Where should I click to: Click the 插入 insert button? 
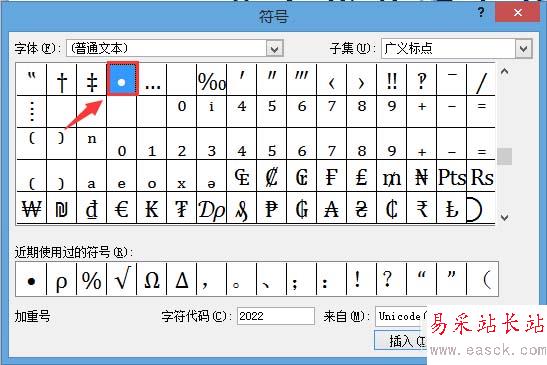click(x=400, y=341)
